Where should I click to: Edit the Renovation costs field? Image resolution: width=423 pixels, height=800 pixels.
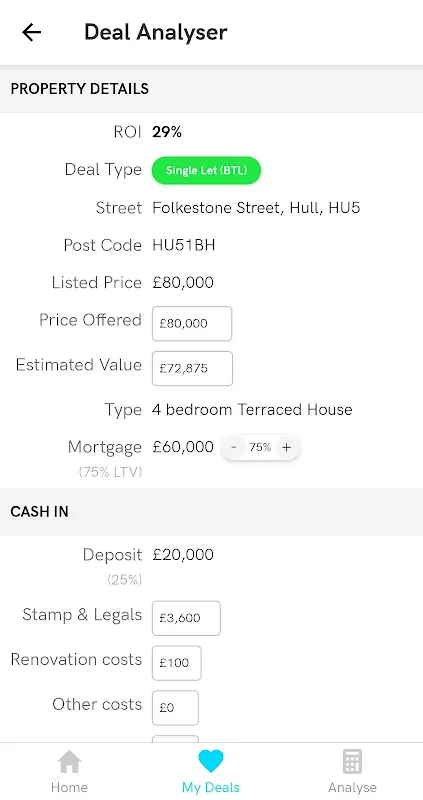tap(177, 663)
